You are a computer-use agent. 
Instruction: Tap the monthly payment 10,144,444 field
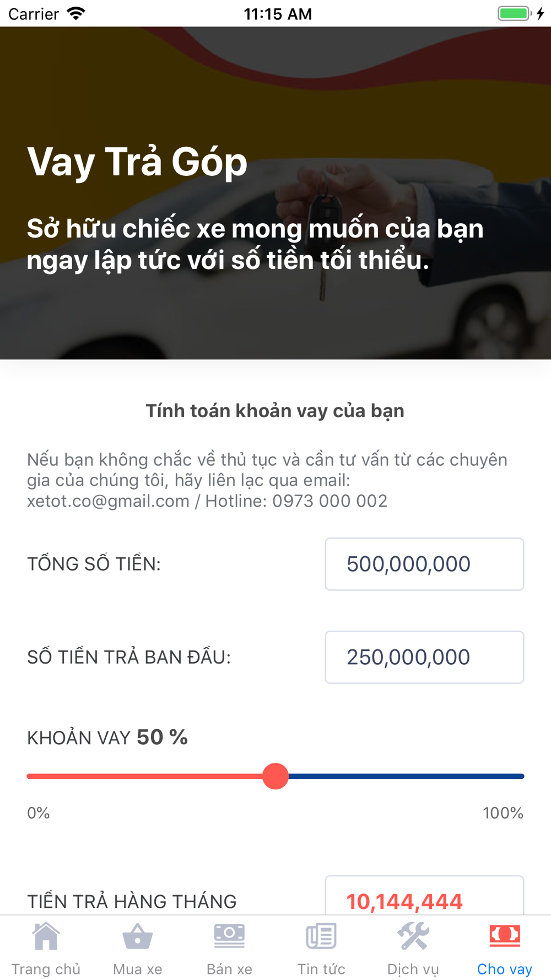click(424, 898)
